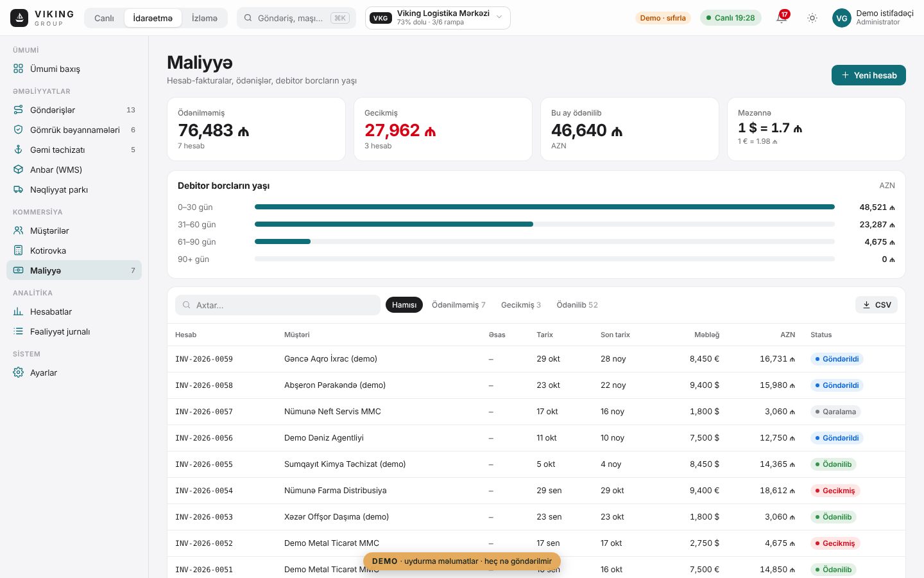
Task: Toggle light/dark theme sun icon
Action: (812, 18)
